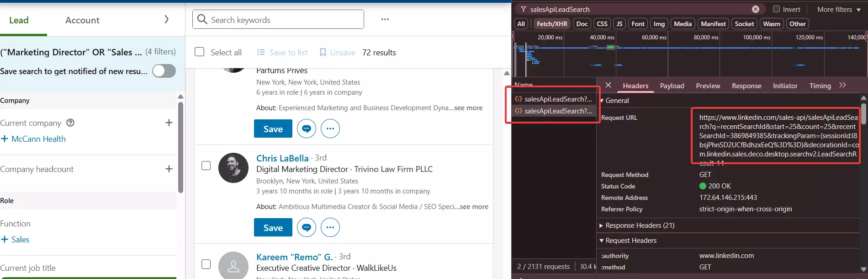This screenshot has width=868, height=279.
Task: Open the More filters dropdown
Action: pos(838,9)
